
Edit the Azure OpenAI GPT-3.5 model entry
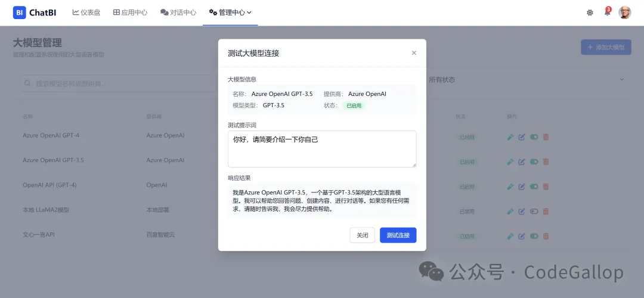click(x=522, y=162)
